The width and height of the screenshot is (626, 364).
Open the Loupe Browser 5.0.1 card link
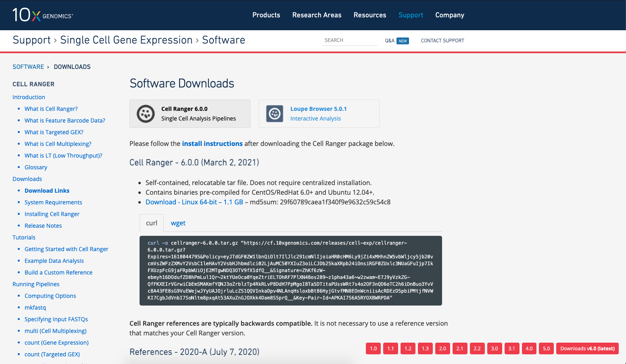click(319, 109)
